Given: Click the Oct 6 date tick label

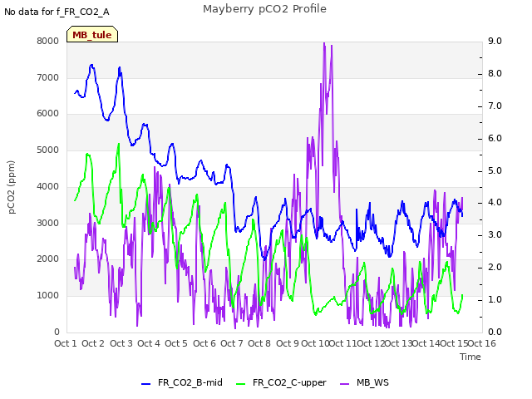Looking at the screenshot, I should point(204,343).
